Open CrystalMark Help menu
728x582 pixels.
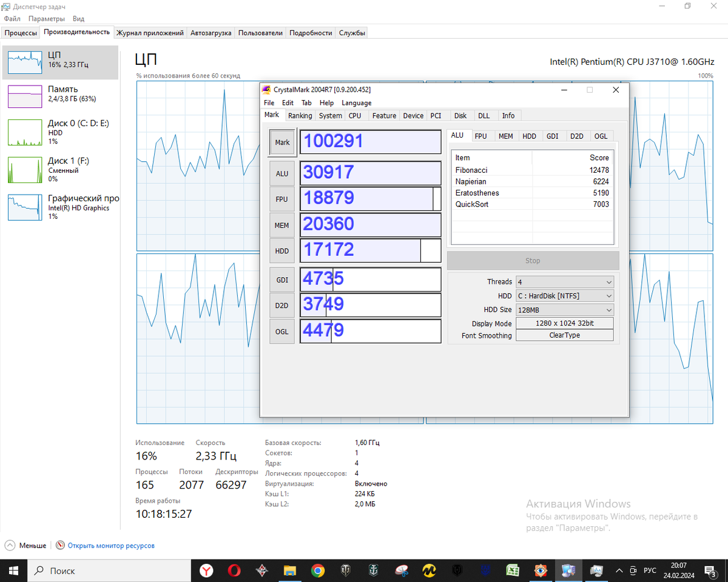[x=326, y=103]
